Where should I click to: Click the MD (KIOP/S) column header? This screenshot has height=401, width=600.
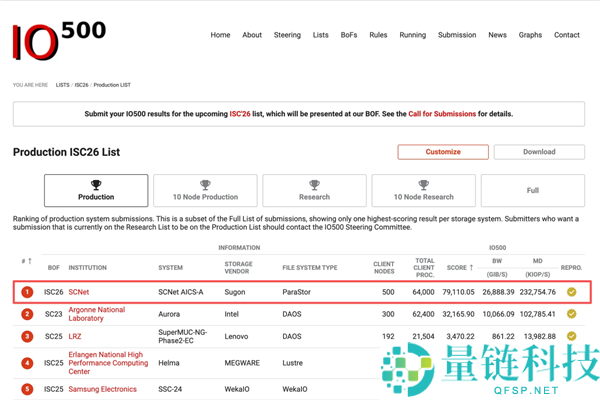[538, 267]
